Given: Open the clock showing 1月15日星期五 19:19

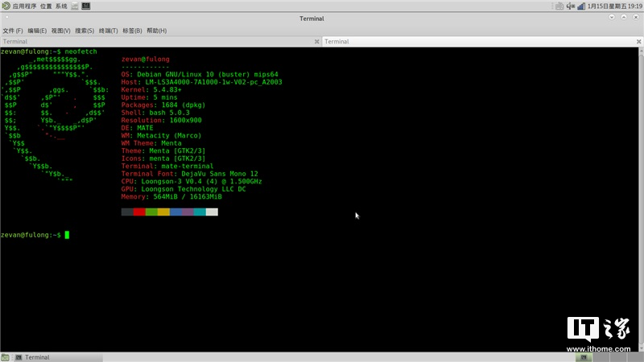Looking at the screenshot, I should click(614, 6).
